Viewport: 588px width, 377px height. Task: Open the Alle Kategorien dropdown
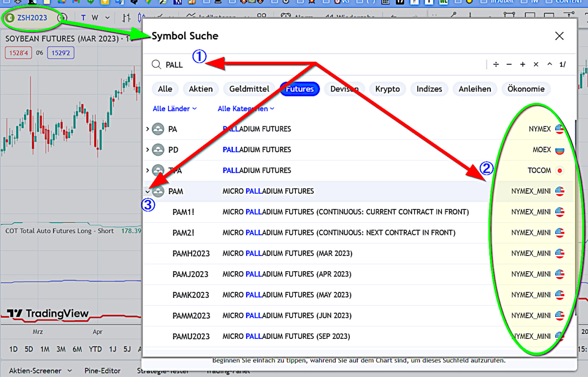coord(245,109)
